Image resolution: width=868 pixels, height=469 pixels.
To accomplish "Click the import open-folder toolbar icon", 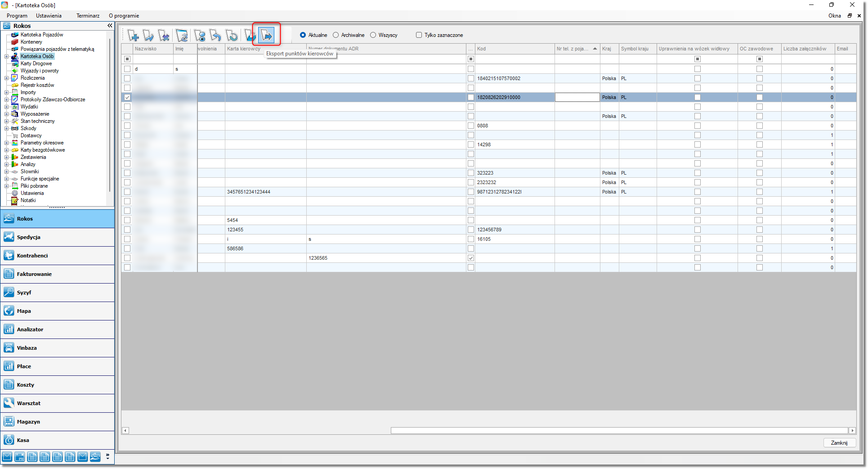I will (250, 35).
